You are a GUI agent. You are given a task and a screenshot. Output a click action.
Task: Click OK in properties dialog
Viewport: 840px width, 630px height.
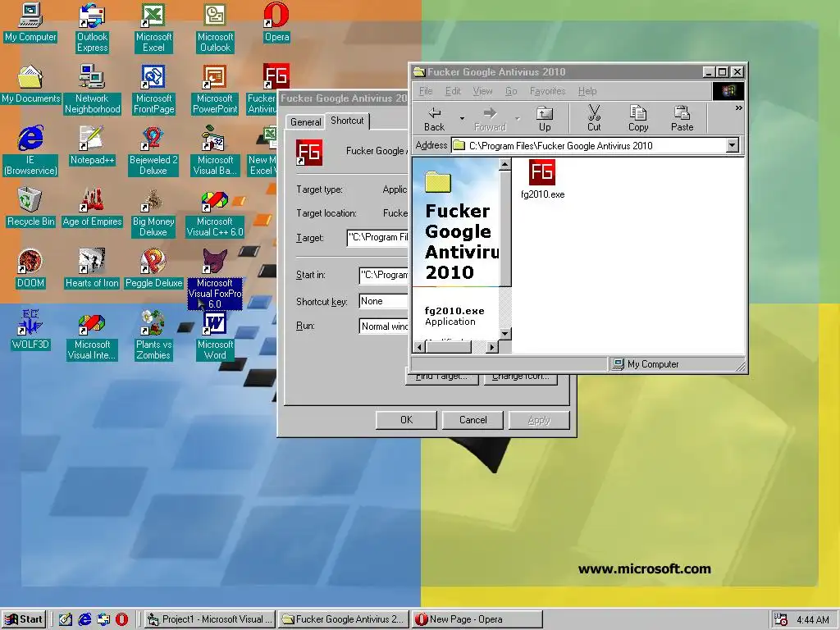[x=406, y=420]
